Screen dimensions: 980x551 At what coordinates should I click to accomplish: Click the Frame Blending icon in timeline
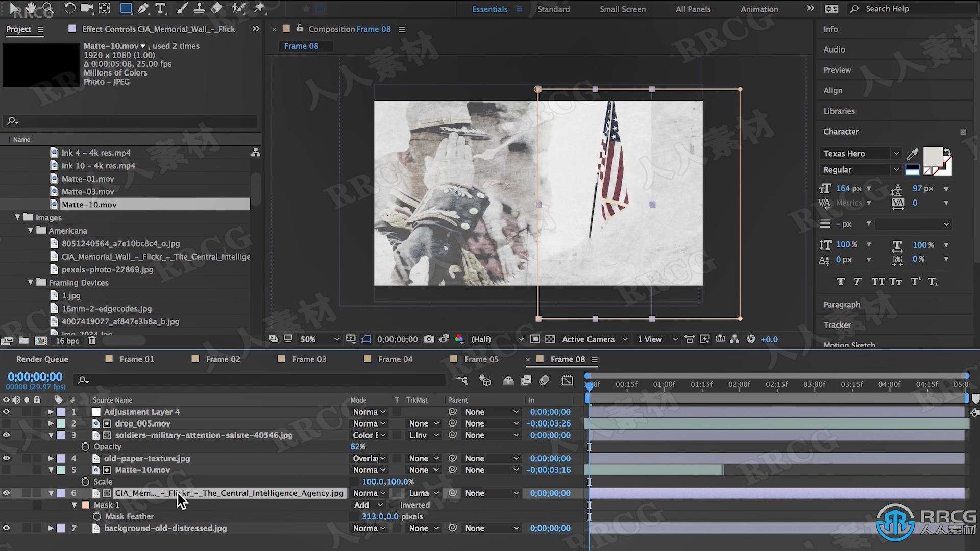pyautogui.click(x=526, y=380)
